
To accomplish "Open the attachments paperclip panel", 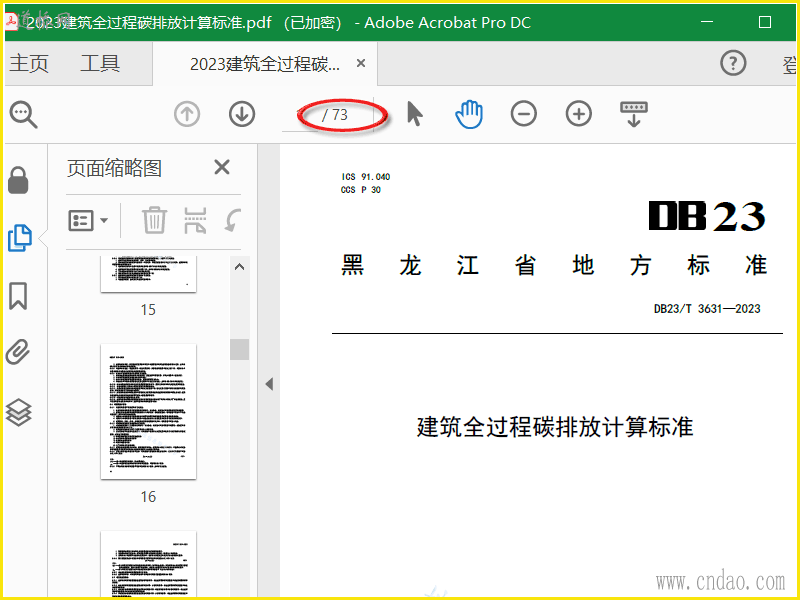I will (x=18, y=353).
